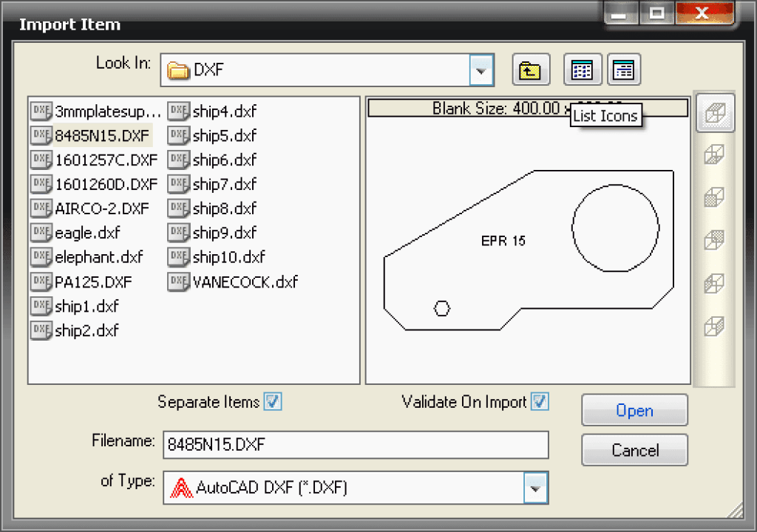Toggle the Separate Items checkbox
Screen dimensions: 757x532
274,402
